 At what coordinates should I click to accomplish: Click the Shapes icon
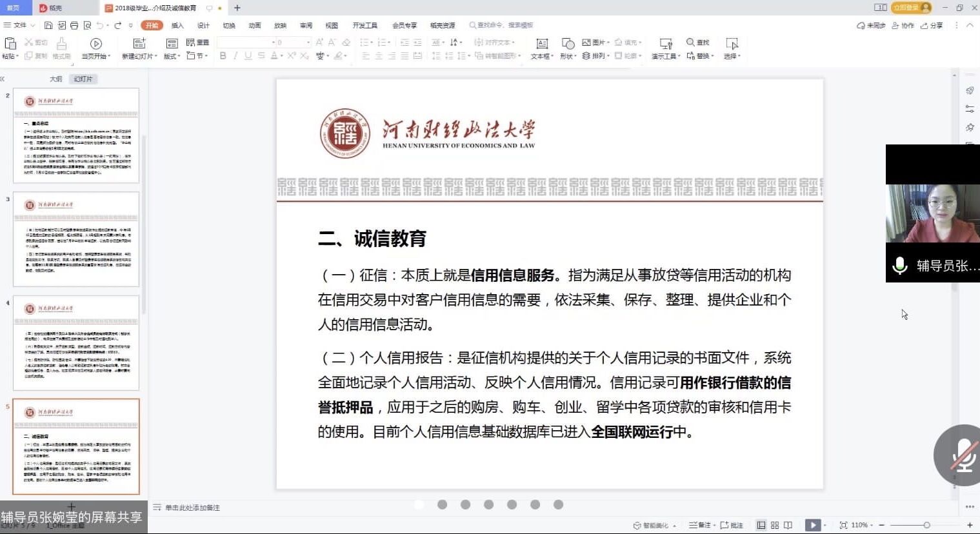[x=568, y=44]
